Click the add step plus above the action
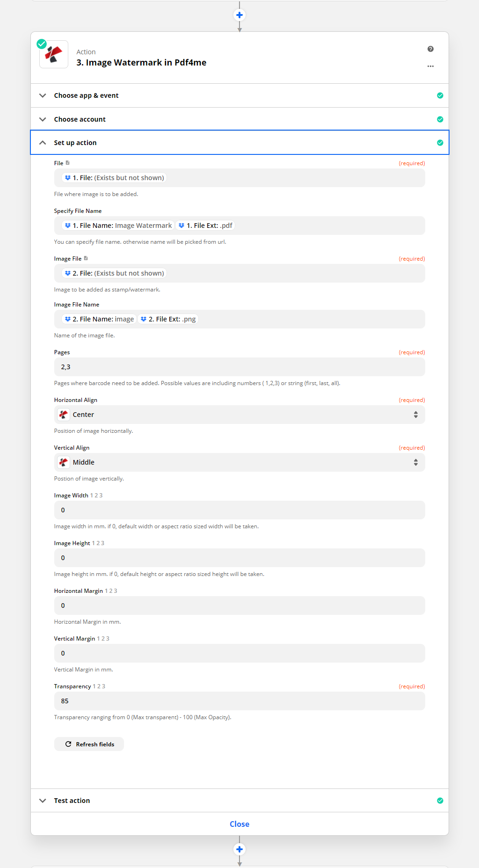 239,15
